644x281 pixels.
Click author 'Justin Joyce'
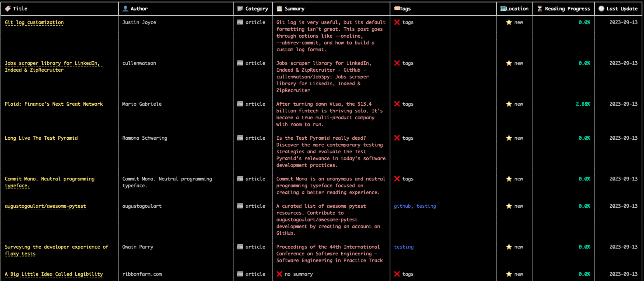click(139, 22)
